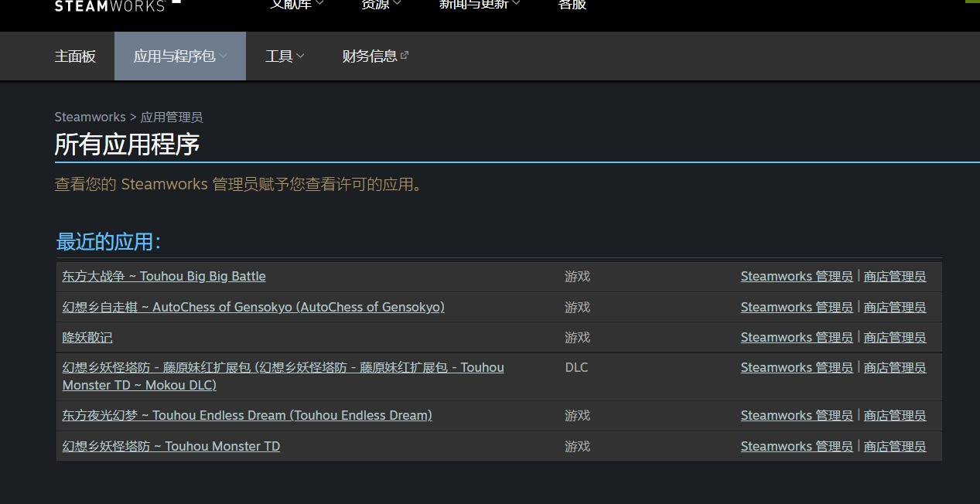Open the 降妖散记 app link

pyautogui.click(x=87, y=338)
